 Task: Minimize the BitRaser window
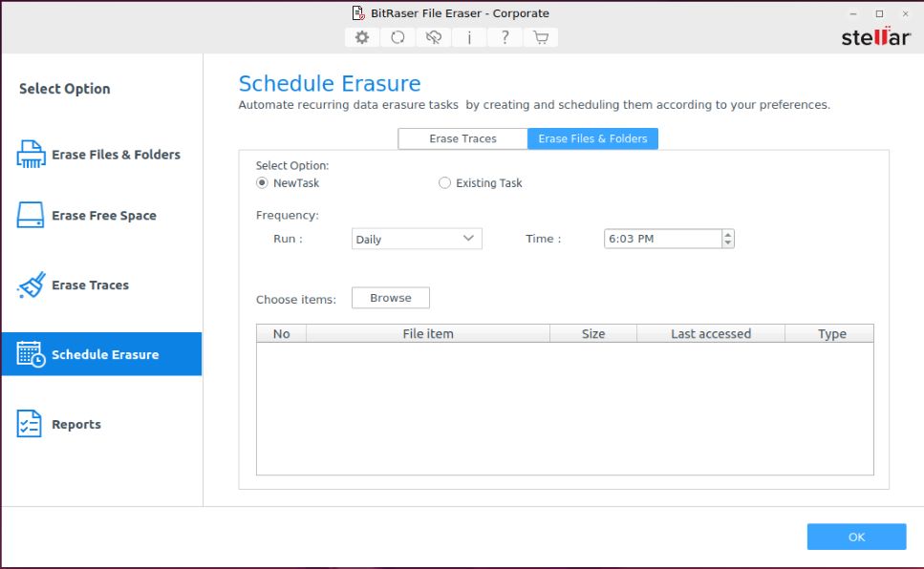tap(853, 13)
